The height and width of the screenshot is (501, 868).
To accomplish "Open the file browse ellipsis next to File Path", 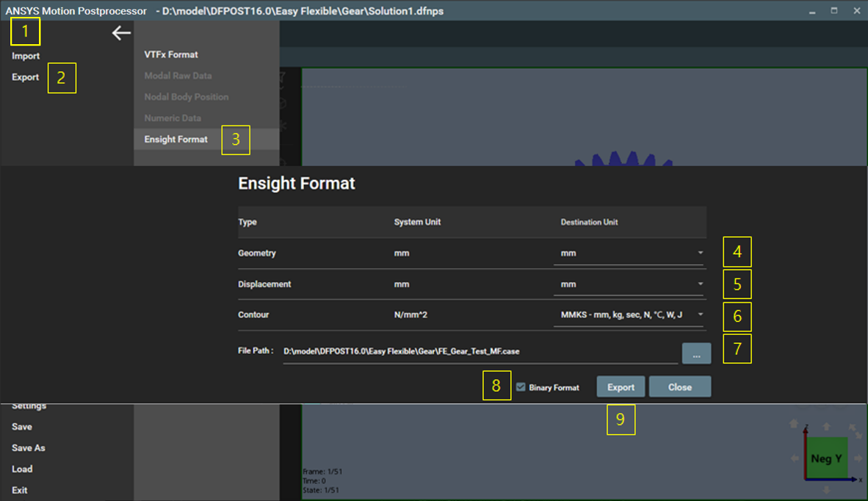I will [695, 353].
